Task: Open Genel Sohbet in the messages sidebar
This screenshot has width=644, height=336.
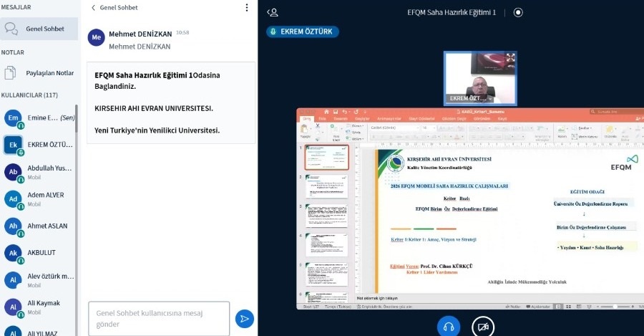Action: click(39, 29)
